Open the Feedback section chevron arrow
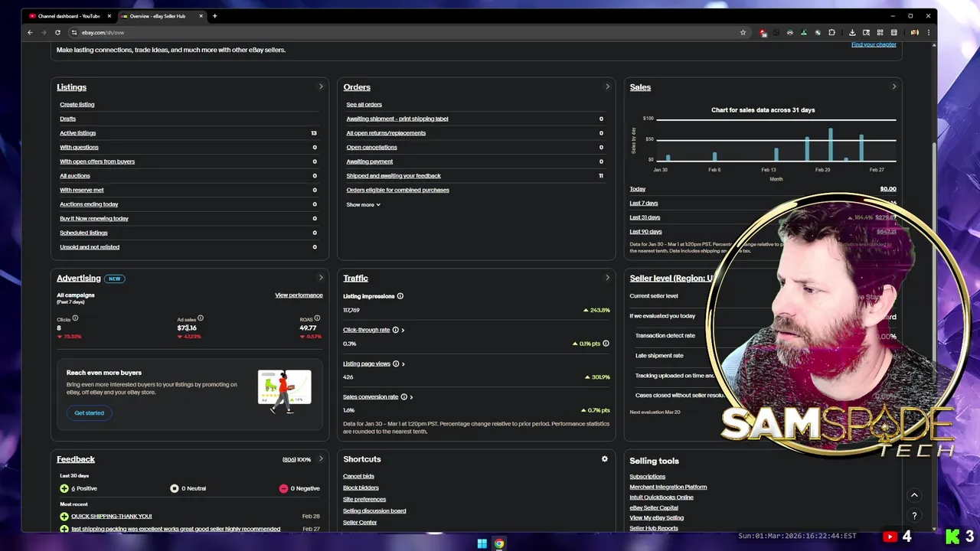 click(321, 459)
